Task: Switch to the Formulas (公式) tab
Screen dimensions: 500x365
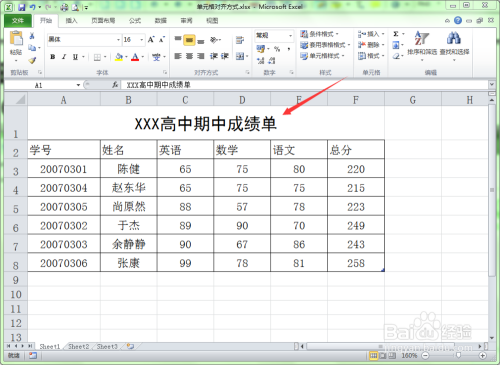Action: point(135,21)
